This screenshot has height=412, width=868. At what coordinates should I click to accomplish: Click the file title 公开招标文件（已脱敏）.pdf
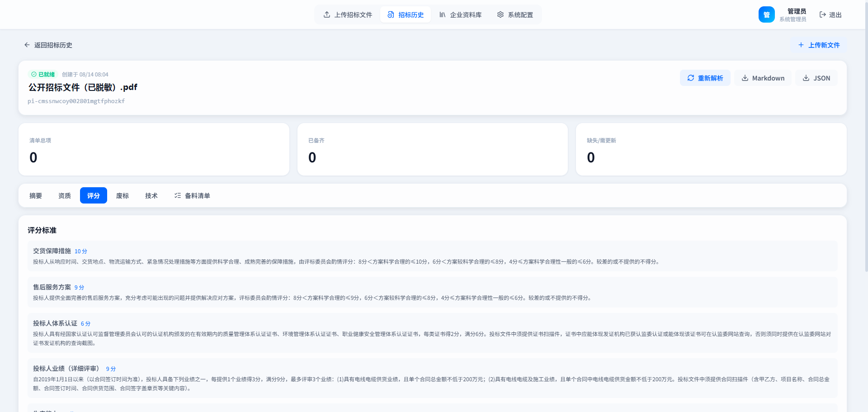pyautogui.click(x=83, y=87)
